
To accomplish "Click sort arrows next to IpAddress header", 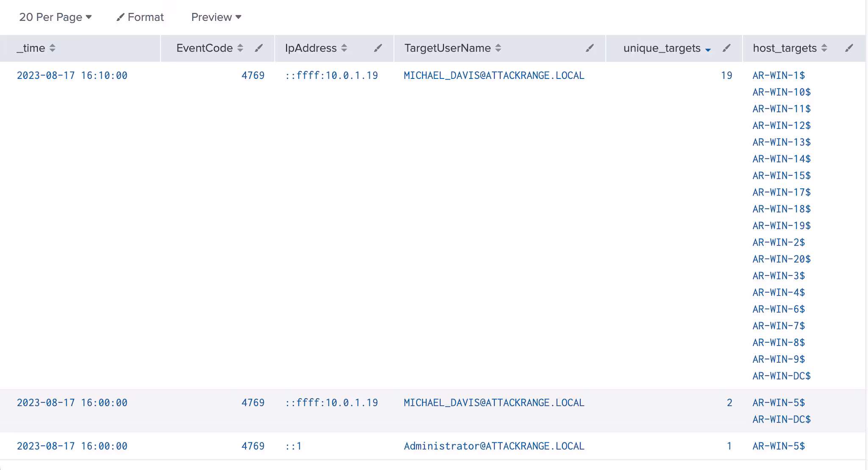I will (344, 48).
